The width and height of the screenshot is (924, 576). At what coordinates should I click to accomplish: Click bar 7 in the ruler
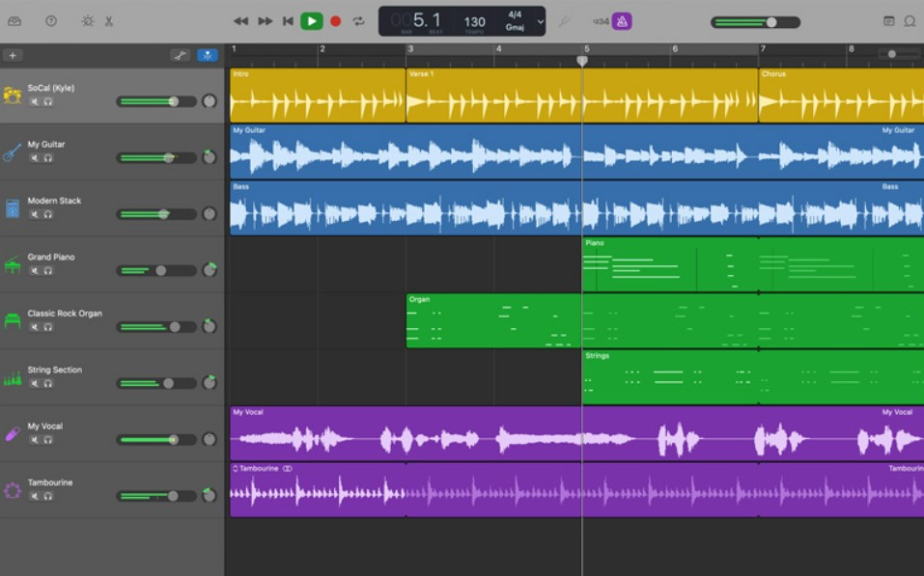(763, 49)
